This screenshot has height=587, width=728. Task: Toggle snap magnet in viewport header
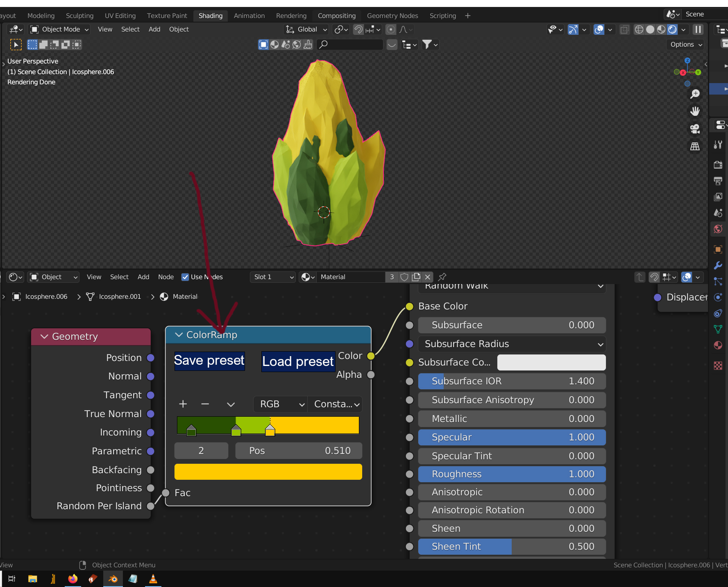point(358,29)
